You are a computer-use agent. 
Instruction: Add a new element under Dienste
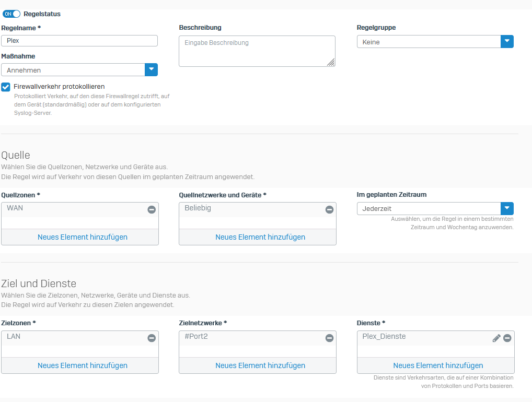click(x=438, y=365)
